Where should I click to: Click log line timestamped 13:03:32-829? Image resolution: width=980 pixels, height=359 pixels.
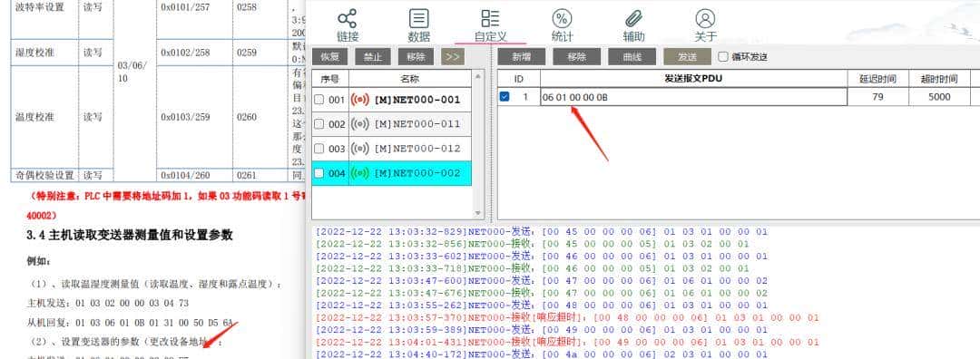click(541, 232)
